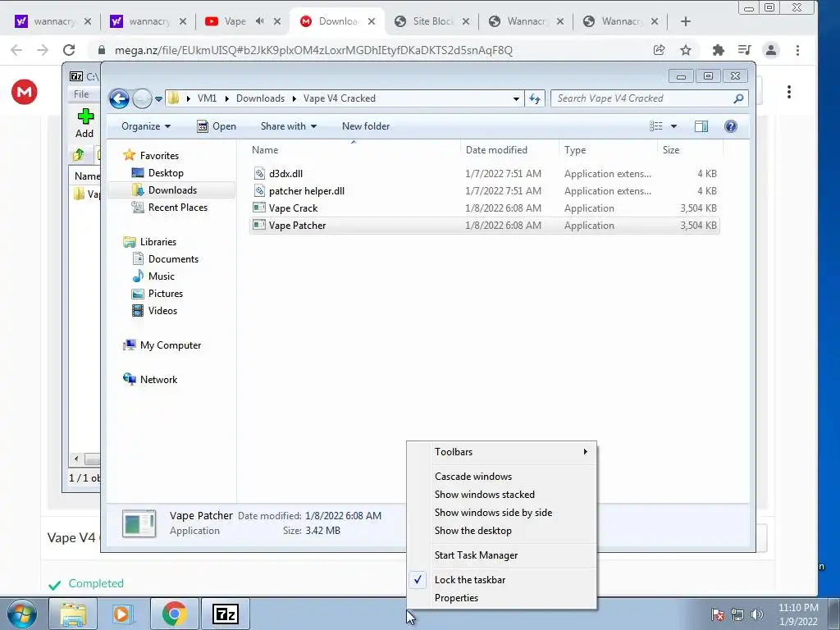Screen dimensions: 840x630
Task: Click inside Search Vape V4 Cracked field
Action: 643,98
